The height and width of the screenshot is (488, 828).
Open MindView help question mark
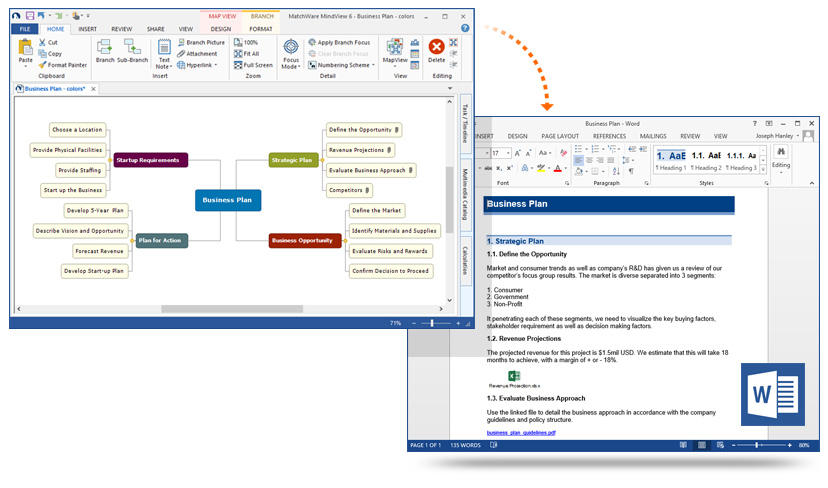[x=465, y=28]
